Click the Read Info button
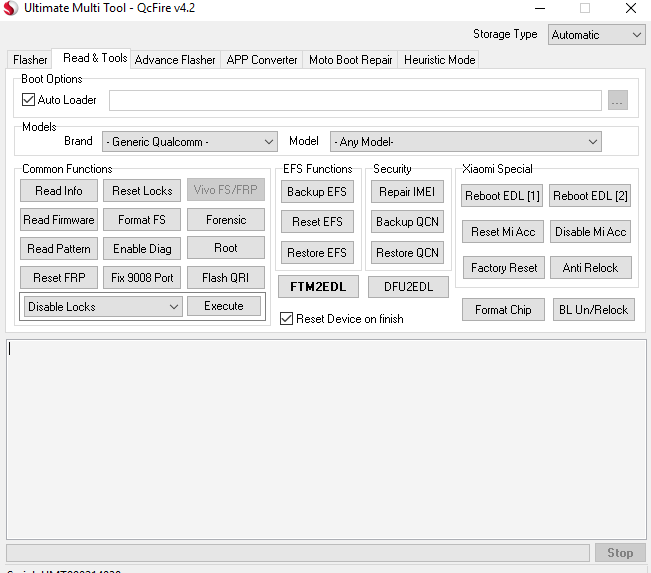This screenshot has height=573, width=651. pos(59,191)
